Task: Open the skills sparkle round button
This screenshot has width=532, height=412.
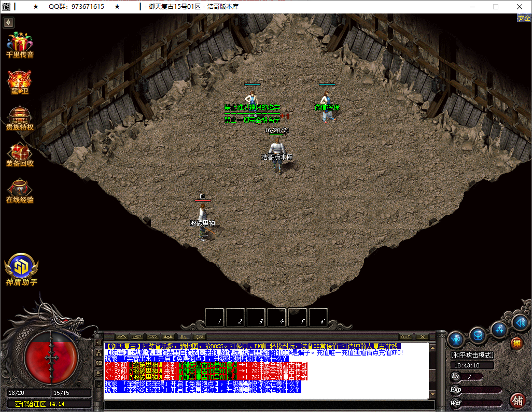Action: pos(499,329)
